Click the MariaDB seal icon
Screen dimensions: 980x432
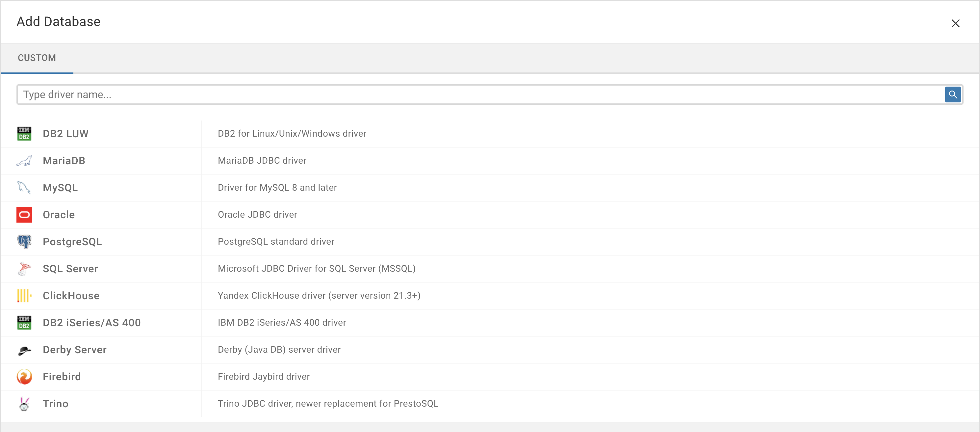(24, 160)
